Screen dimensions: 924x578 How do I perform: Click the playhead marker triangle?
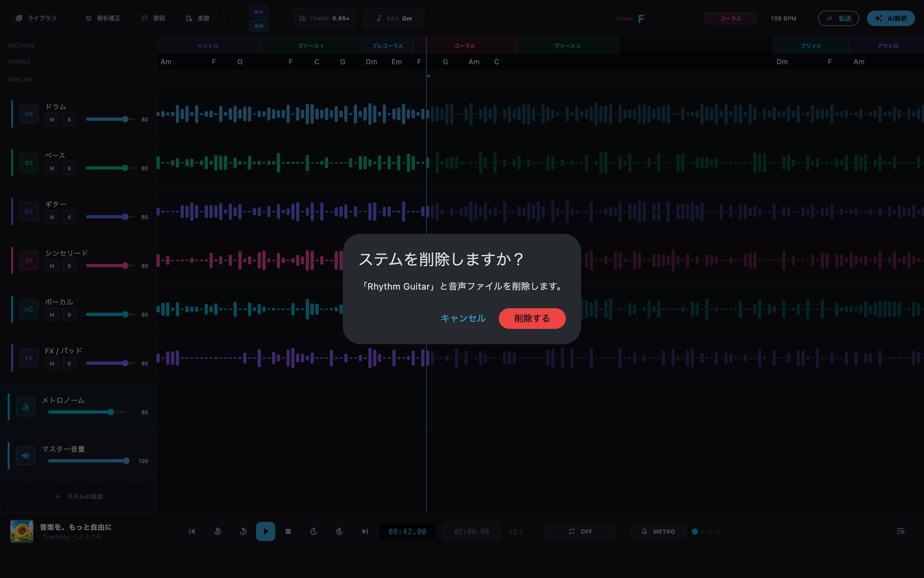(428, 77)
